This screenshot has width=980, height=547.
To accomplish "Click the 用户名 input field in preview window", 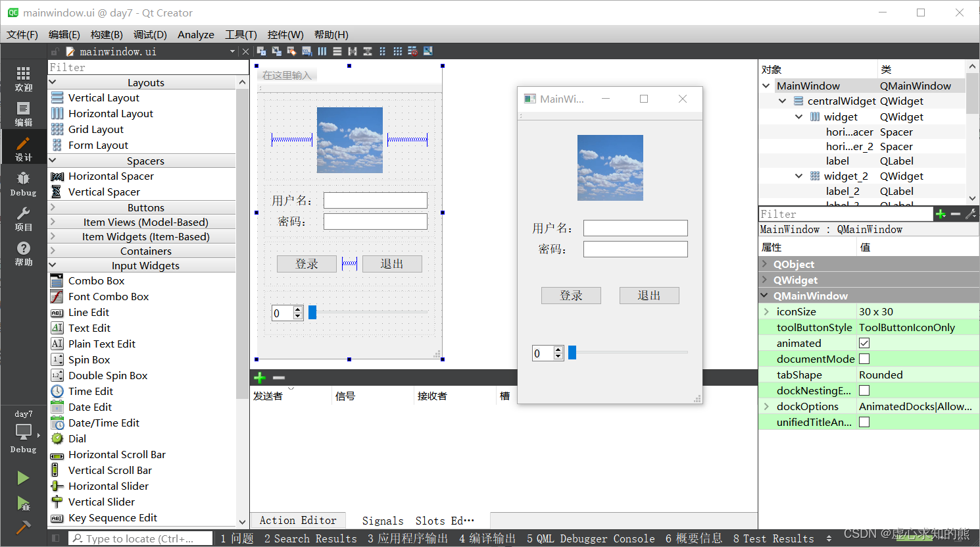I will click(x=635, y=228).
